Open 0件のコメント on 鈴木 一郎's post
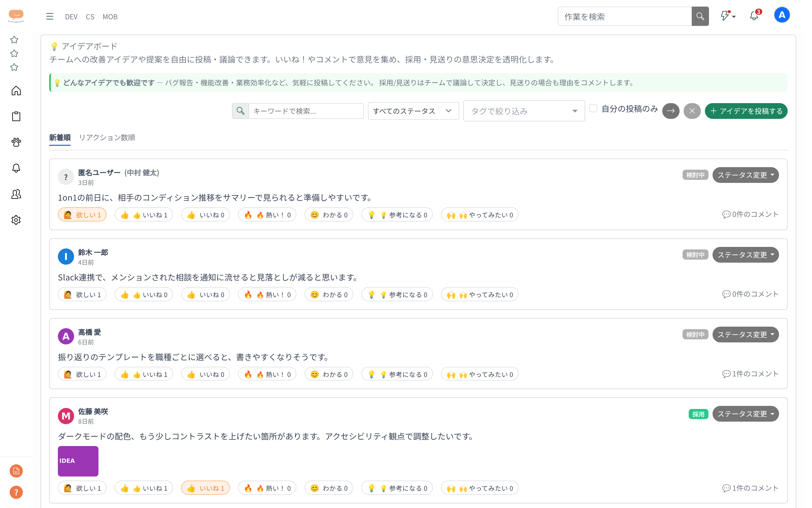This screenshot has height=508, width=812. click(750, 294)
